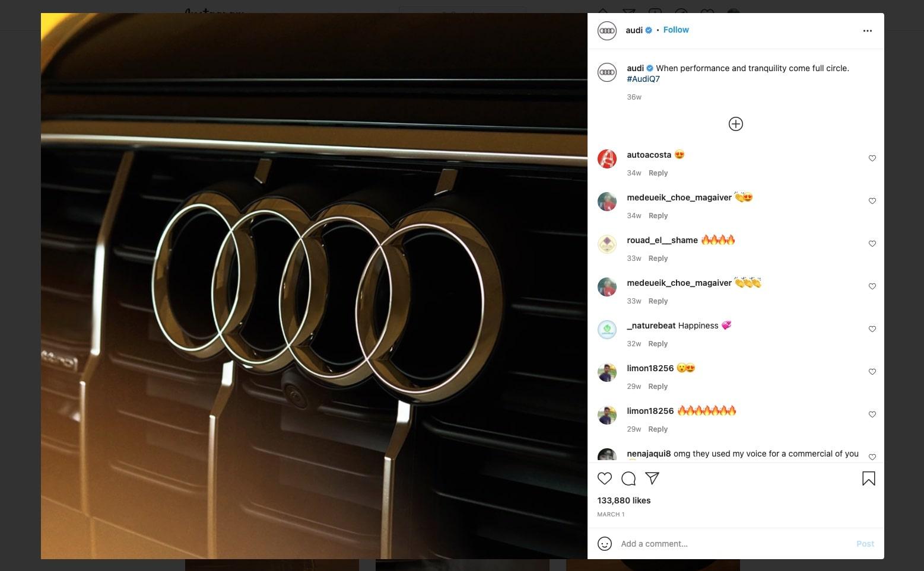The width and height of the screenshot is (924, 571).
Task: Open the three-dot more options menu
Action: (867, 31)
